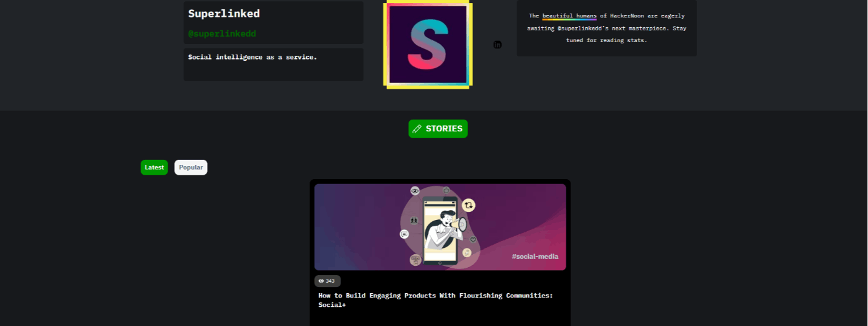Click the pencil icon beside STORIES

coord(417,129)
